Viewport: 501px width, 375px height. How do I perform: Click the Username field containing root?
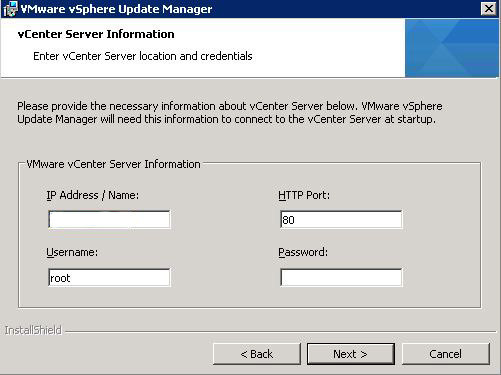tap(109, 277)
